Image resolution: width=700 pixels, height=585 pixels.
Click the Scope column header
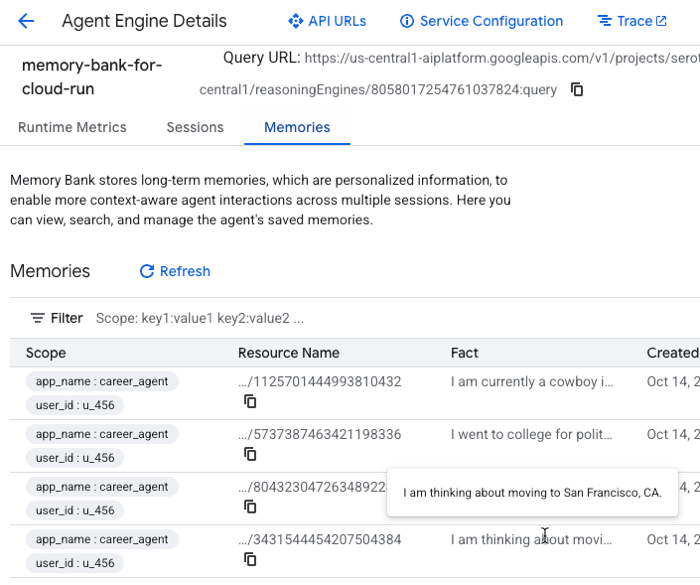pos(46,352)
